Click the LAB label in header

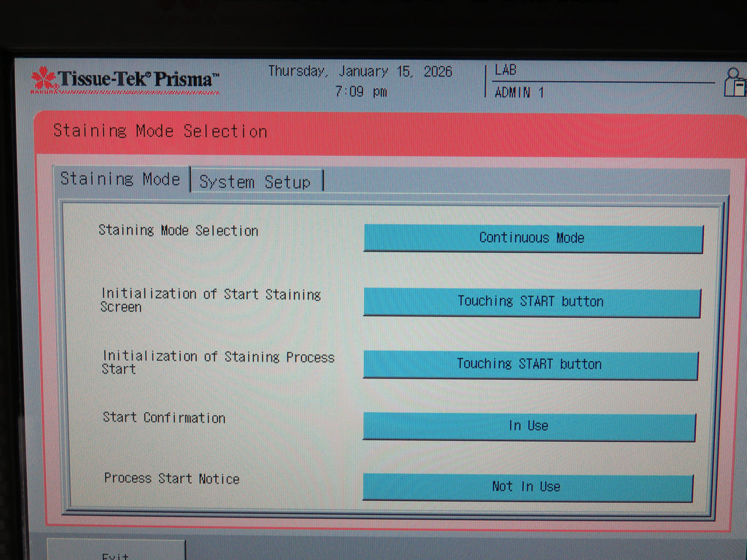(506, 71)
